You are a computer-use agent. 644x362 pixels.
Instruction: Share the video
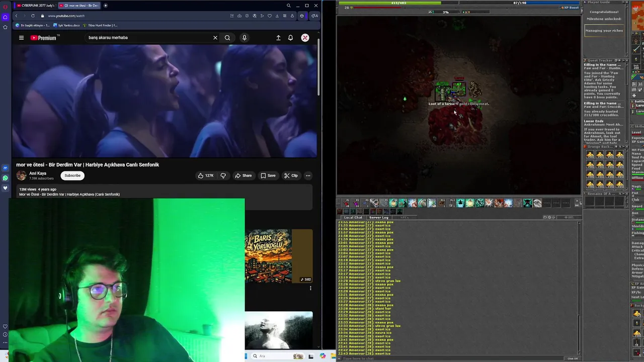click(x=243, y=175)
